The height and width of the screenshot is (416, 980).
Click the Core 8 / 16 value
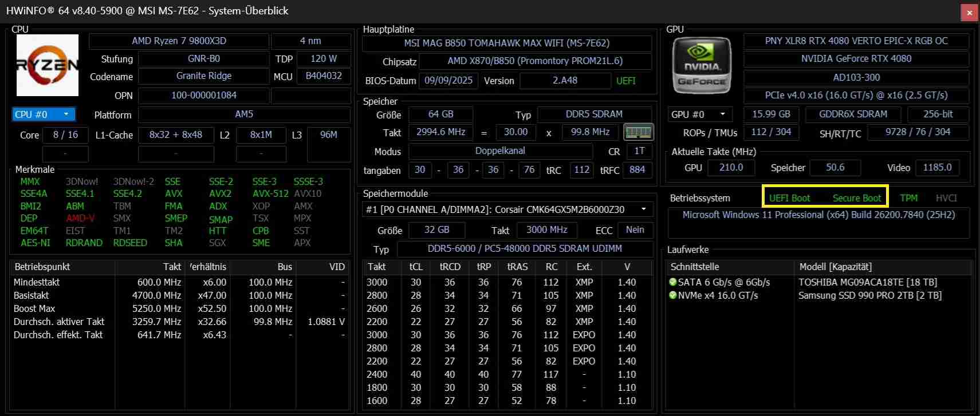(65, 135)
